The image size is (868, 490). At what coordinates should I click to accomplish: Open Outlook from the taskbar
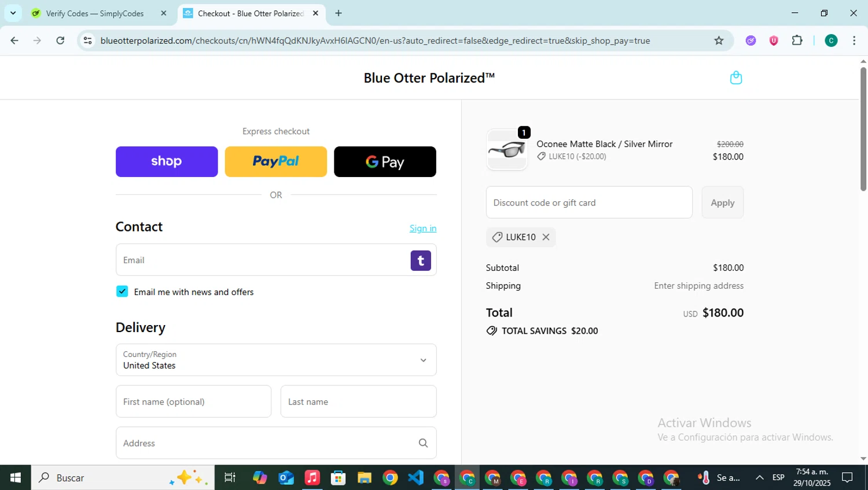click(x=286, y=478)
